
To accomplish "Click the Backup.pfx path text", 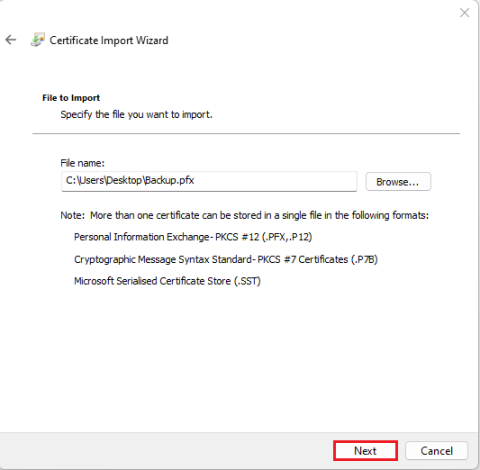I will point(130,180).
